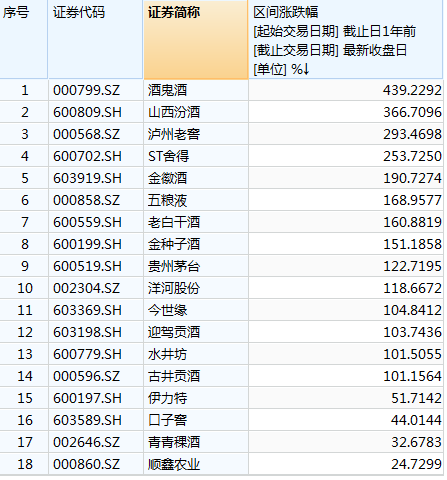Select stock code 600197.SH

87,398
